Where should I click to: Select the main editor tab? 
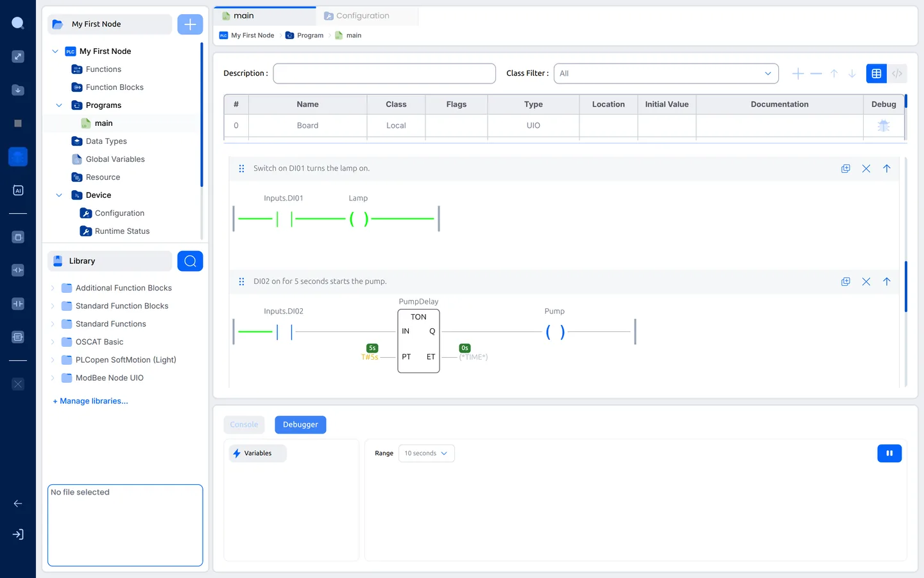click(x=264, y=16)
